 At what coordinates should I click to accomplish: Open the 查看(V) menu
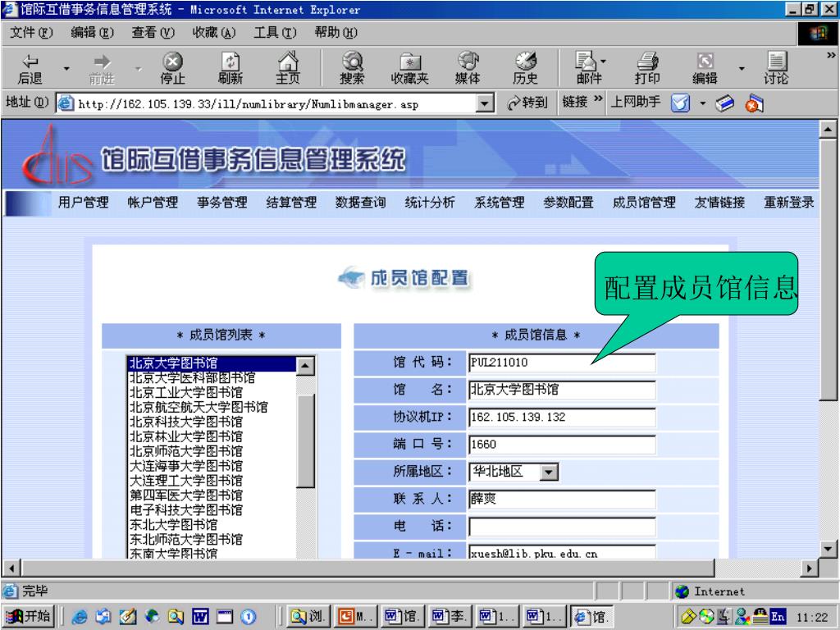tap(153, 33)
